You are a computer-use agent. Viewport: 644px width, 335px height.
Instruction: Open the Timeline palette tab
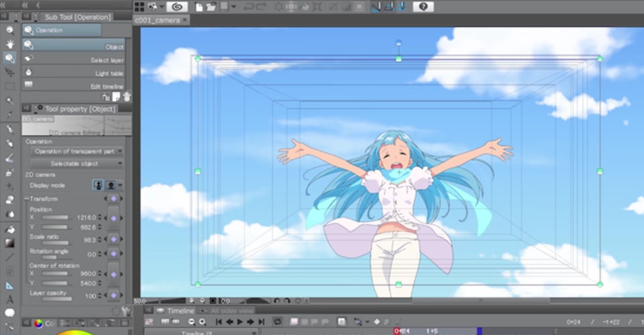coord(176,311)
